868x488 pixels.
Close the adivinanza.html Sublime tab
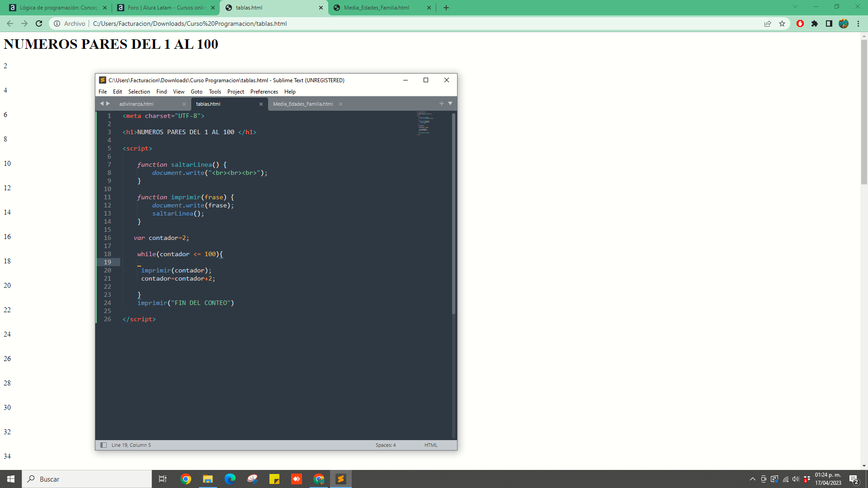coord(184,104)
